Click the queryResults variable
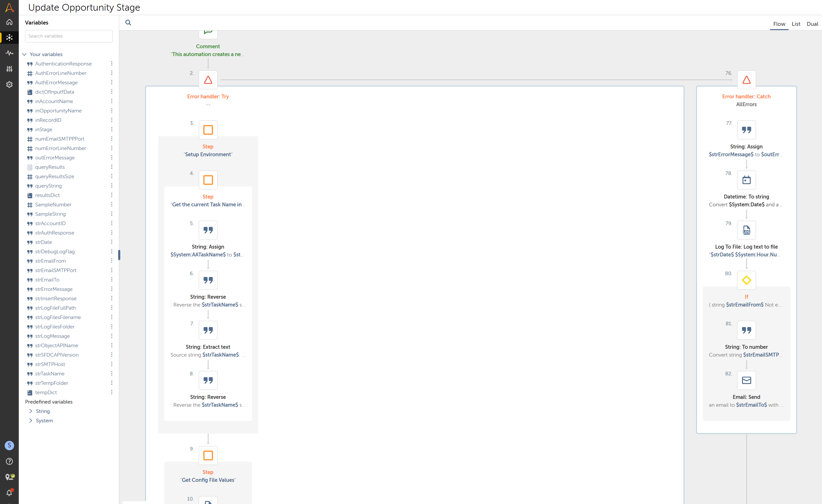The image size is (822, 504). coord(50,167)
